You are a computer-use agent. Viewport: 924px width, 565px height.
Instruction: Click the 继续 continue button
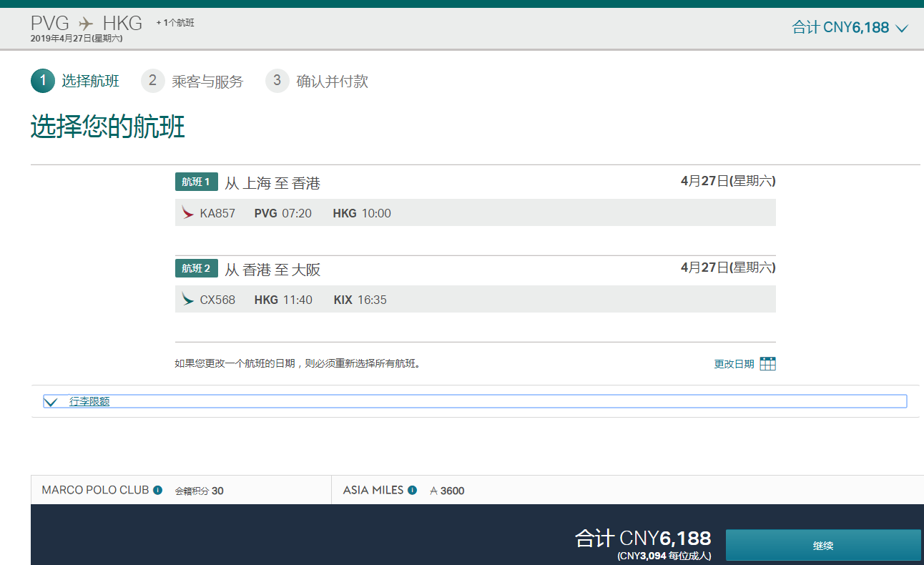(823, 546)
